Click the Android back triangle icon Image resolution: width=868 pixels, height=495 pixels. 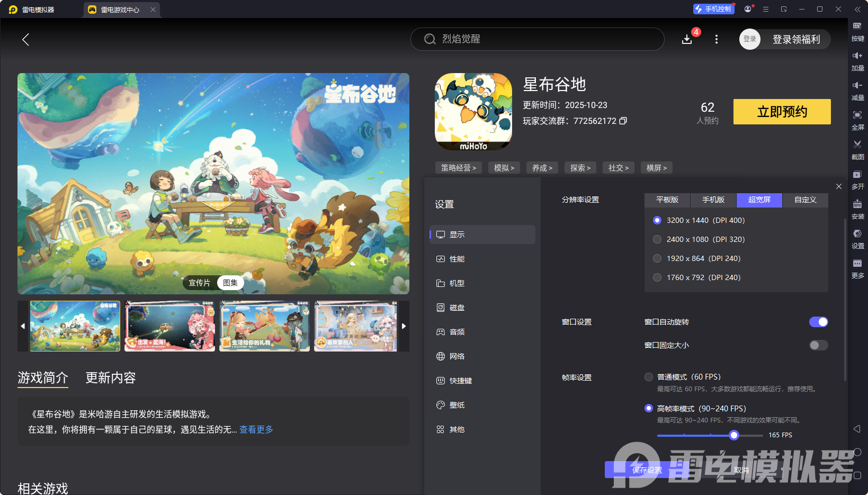[857, 429]
